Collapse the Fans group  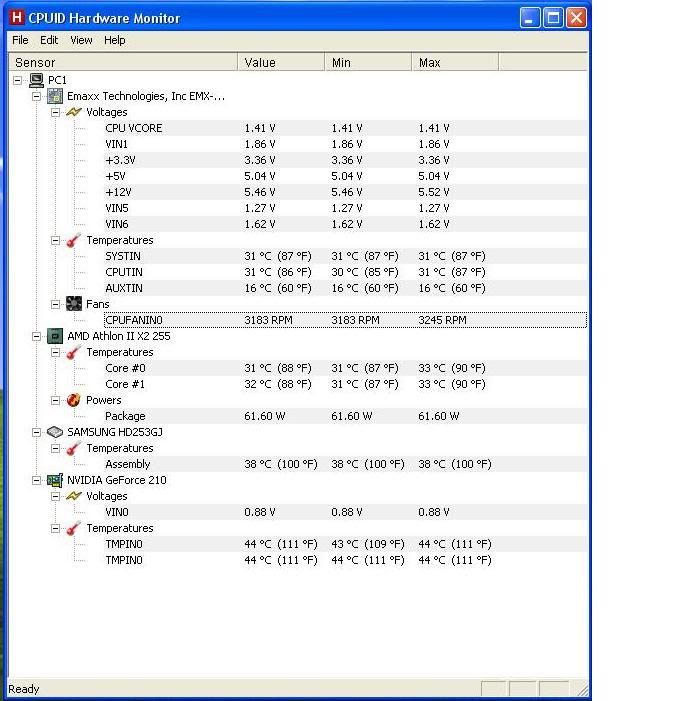55,304
